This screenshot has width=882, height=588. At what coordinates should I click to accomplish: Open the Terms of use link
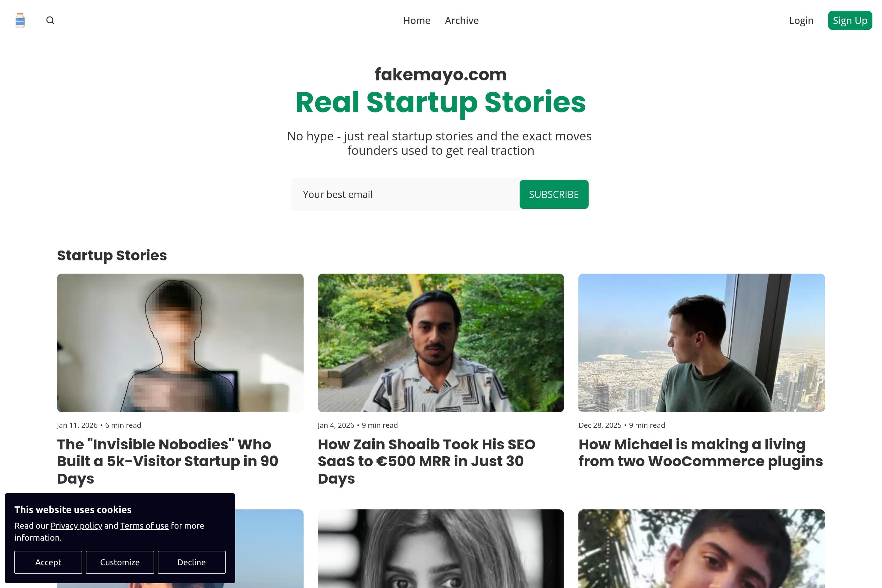(x=144, y=526)
